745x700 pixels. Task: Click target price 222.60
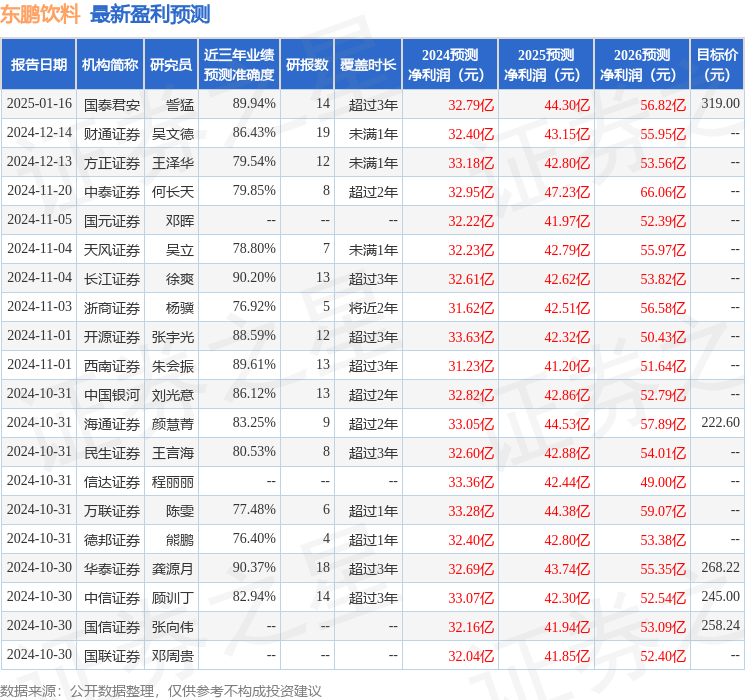point(720,422)
